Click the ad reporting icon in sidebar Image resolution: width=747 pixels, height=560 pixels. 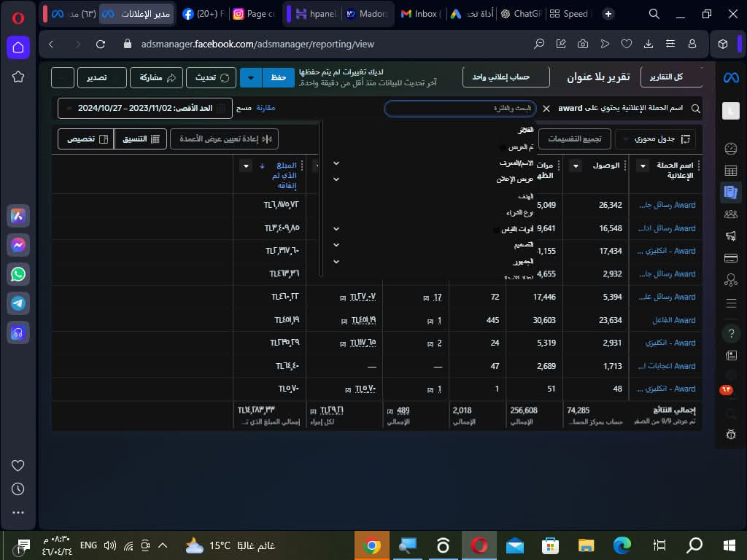pyautogui.click(x=729, y=192)
